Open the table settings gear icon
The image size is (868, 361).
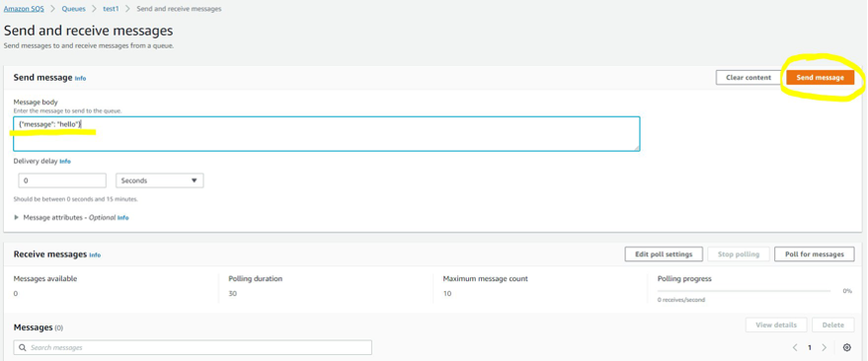coord(846,348)
